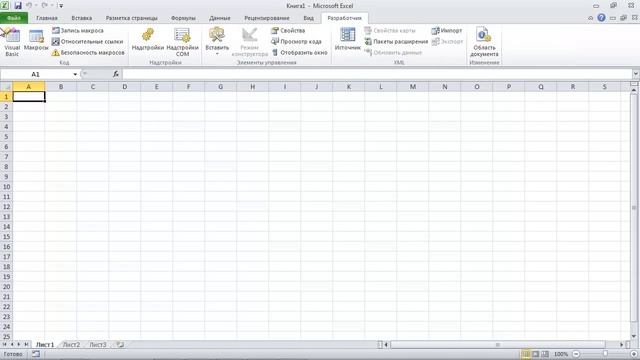The image size is (640, 360).
Task: Click the horizontal scrollbar left arrow
Action: pos(386,345)
